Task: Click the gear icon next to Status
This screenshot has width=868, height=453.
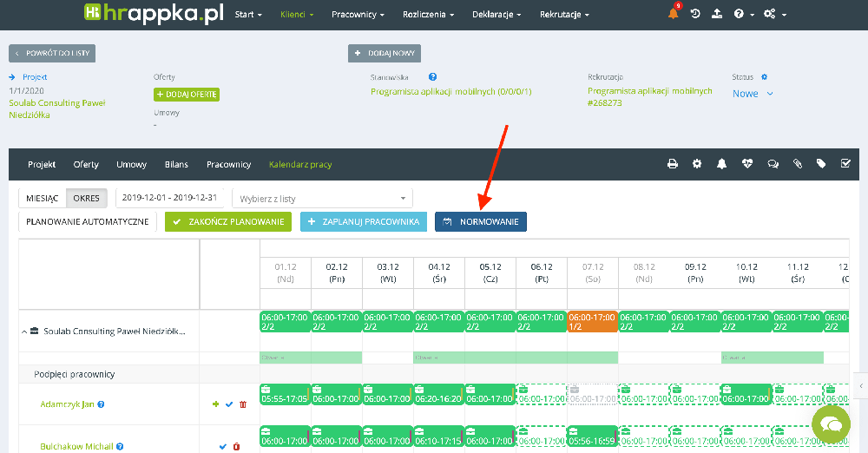Action: point(765,77)
